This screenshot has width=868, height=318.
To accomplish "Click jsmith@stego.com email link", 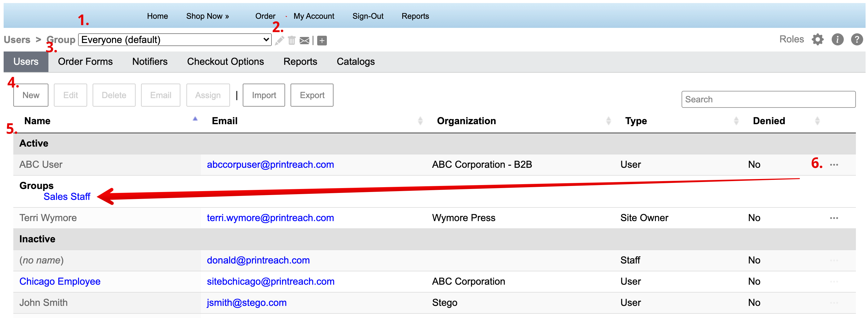I will coord(247,303).
